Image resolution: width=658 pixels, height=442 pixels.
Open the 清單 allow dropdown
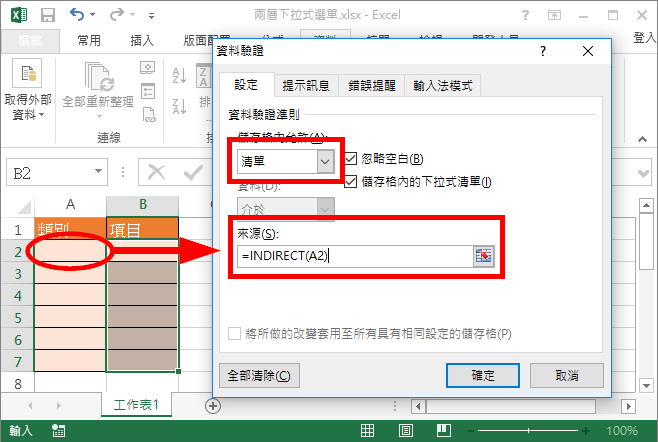coord(325,161)
